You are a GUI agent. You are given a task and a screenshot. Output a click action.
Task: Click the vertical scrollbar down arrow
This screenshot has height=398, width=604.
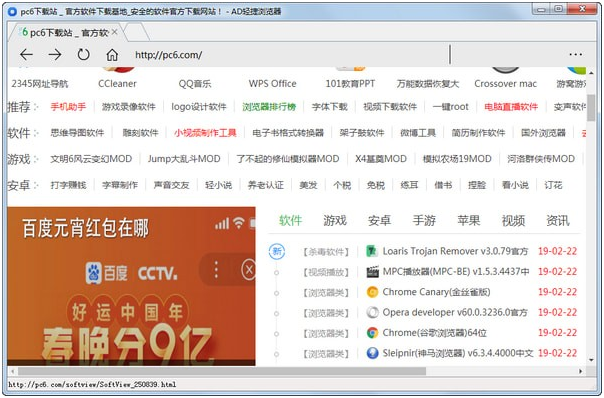[591, 360]
